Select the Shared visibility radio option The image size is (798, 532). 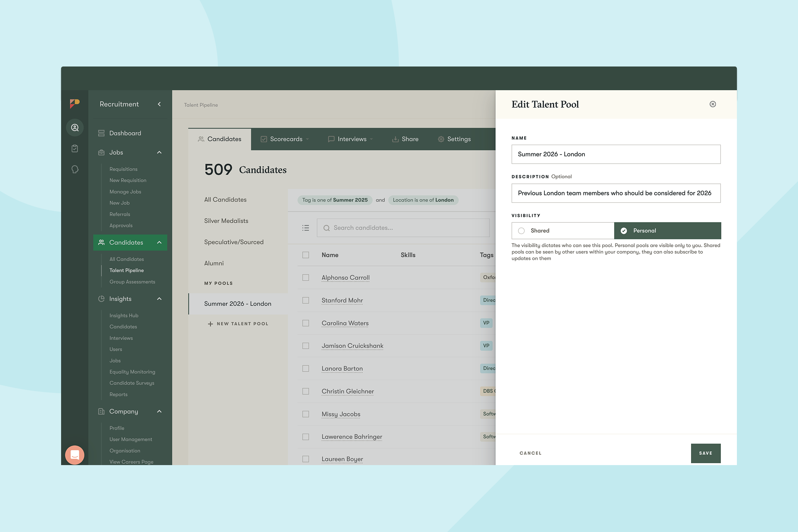tap(521, 231)
